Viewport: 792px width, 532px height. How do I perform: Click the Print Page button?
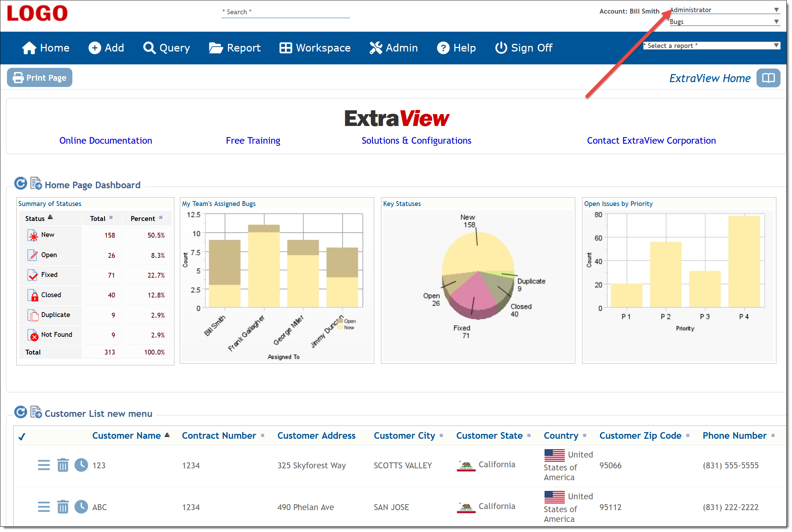pyautogui.click(x=40, y=78)
